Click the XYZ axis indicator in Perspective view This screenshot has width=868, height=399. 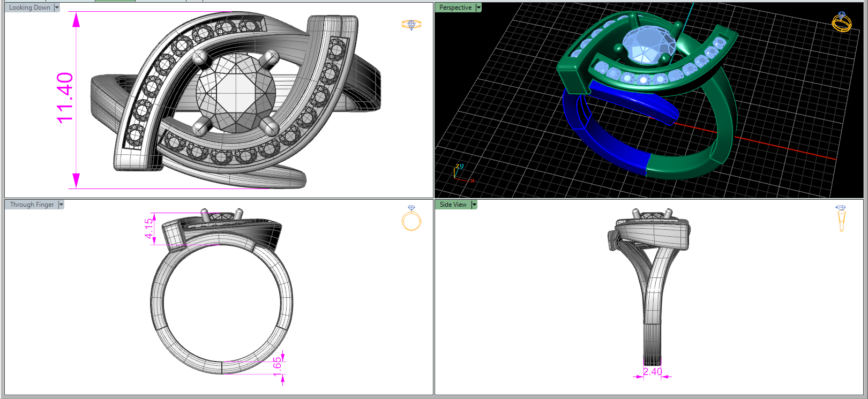(463, 173)
